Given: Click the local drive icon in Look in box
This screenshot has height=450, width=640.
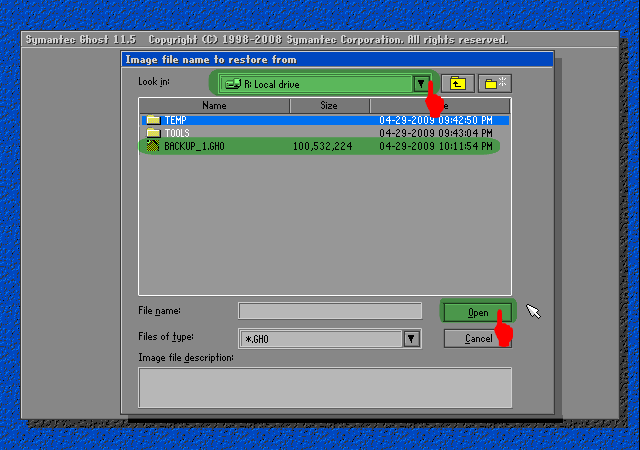Looking at the screenshot, I should 233,84.
